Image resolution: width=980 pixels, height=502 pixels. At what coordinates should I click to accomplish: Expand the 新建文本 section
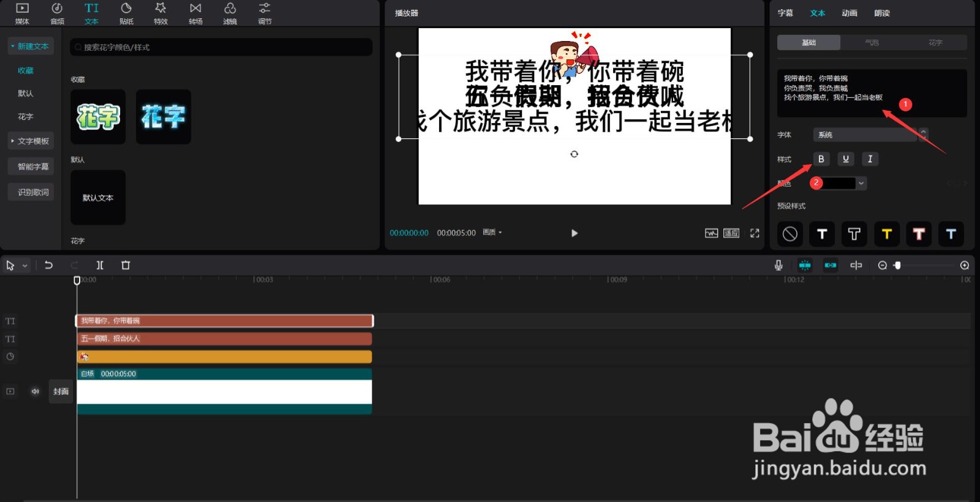[x=31, y=46]
